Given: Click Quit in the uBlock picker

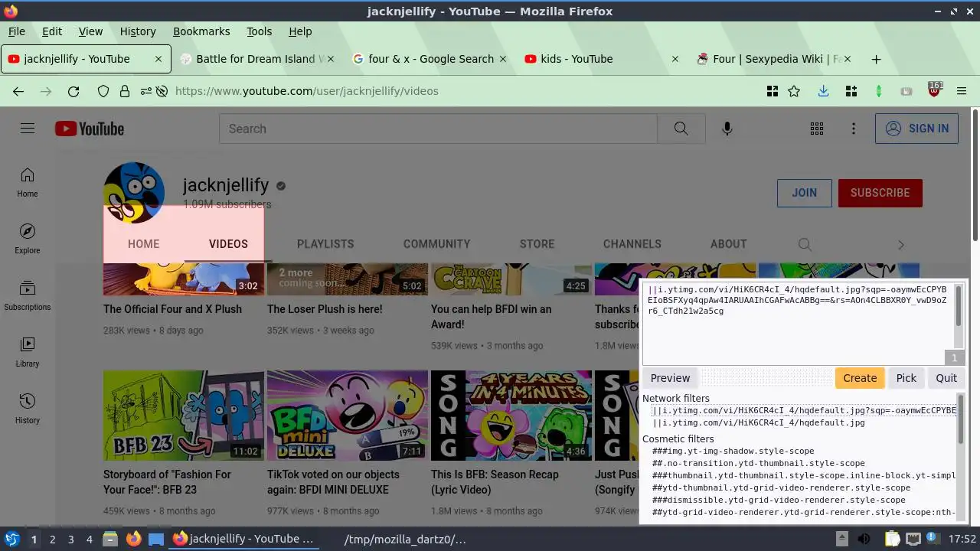Looking at the screenshot, I should coord(946,378).
